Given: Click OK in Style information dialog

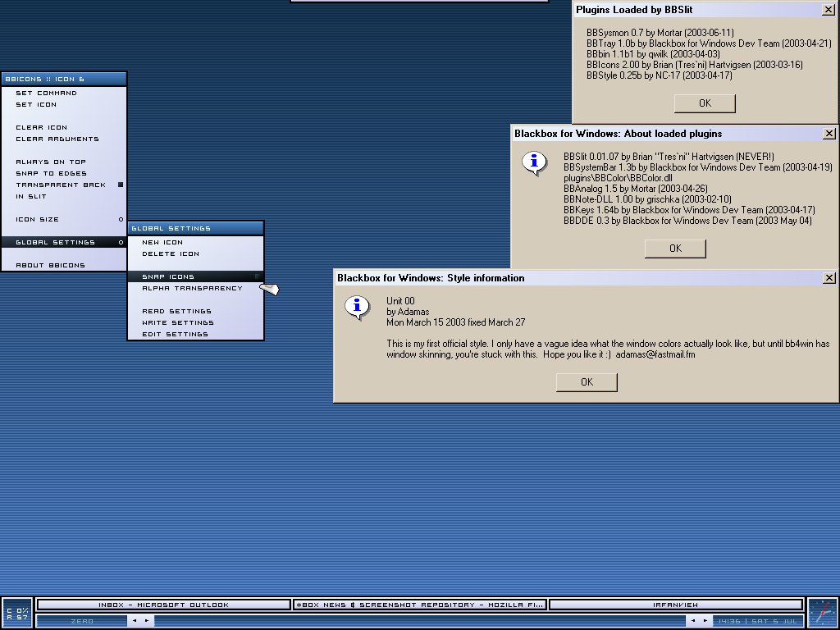Looking at the screenshot, I should tap(587, 382).
